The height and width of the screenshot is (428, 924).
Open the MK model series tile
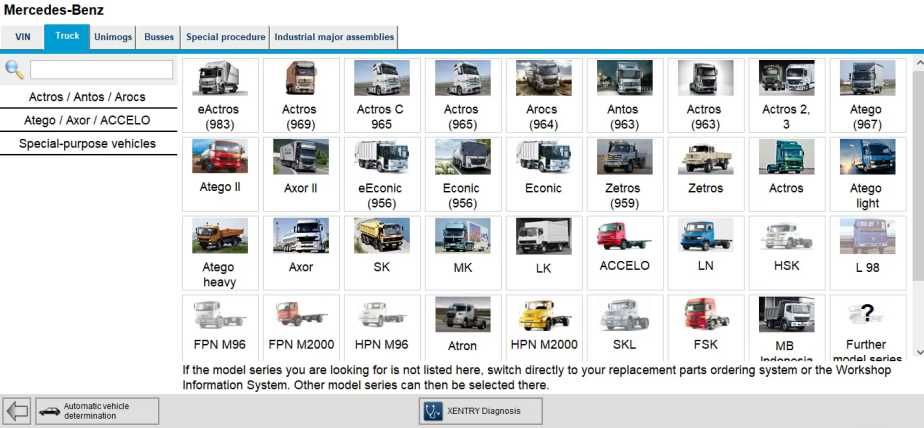point(463,253)
